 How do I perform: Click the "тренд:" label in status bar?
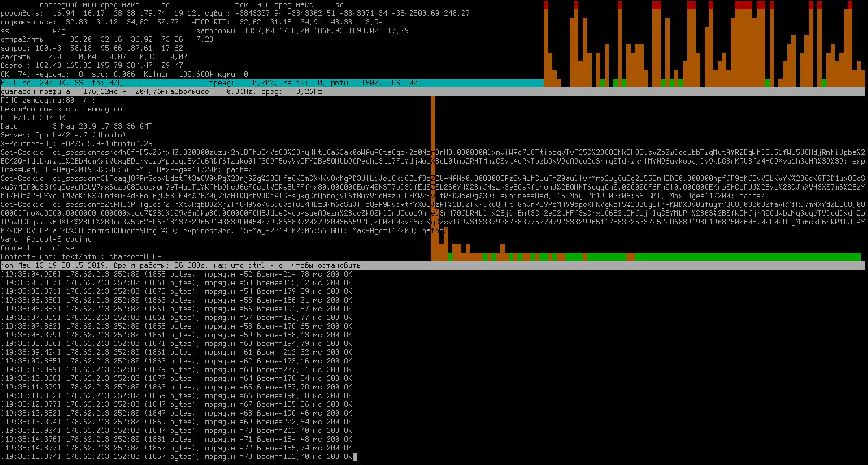coord(222,83)
